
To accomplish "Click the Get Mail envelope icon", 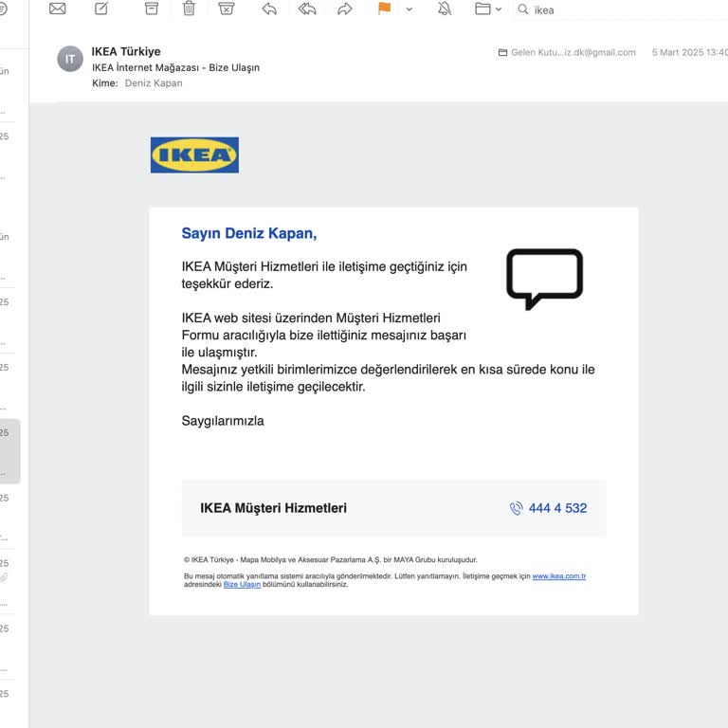I will (x=57, y=9).
